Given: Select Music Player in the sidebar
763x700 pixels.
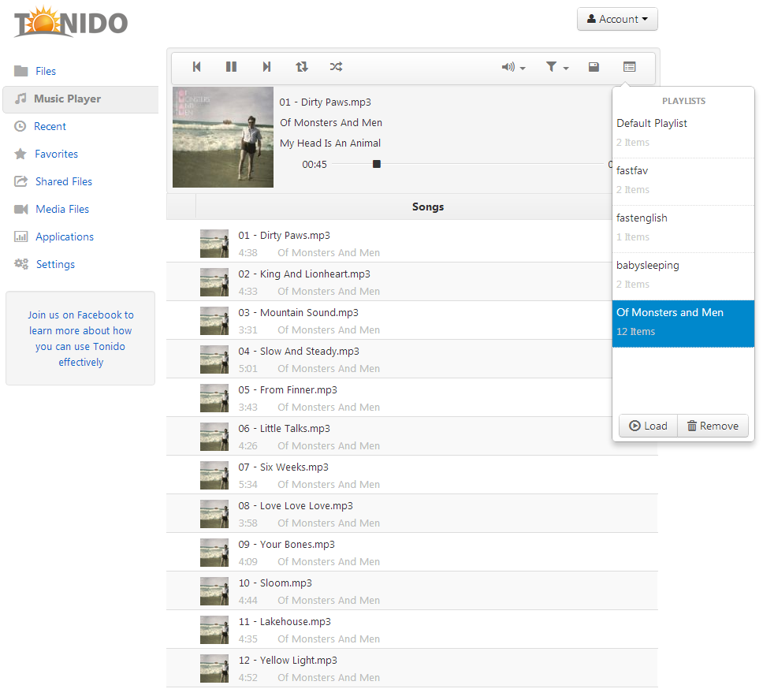Looking at the screenshot, I should click(x=80, y=99).
